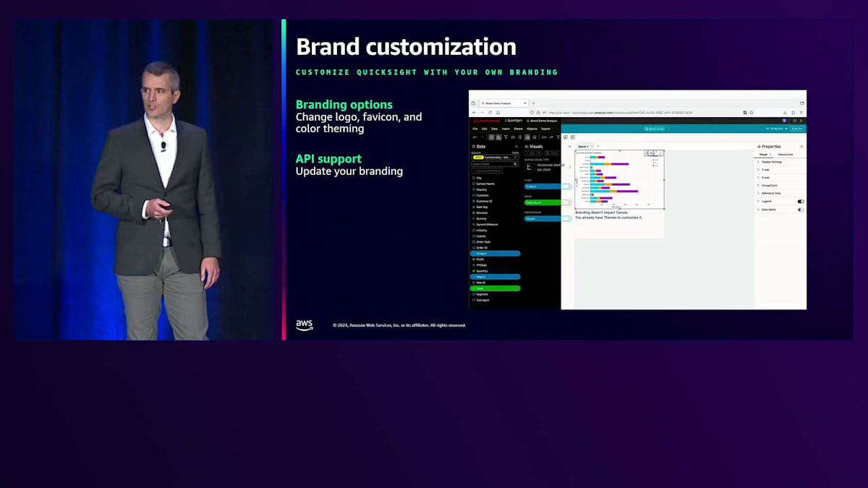
Task: Click the browser downloads icon
Action: (785, 113)
